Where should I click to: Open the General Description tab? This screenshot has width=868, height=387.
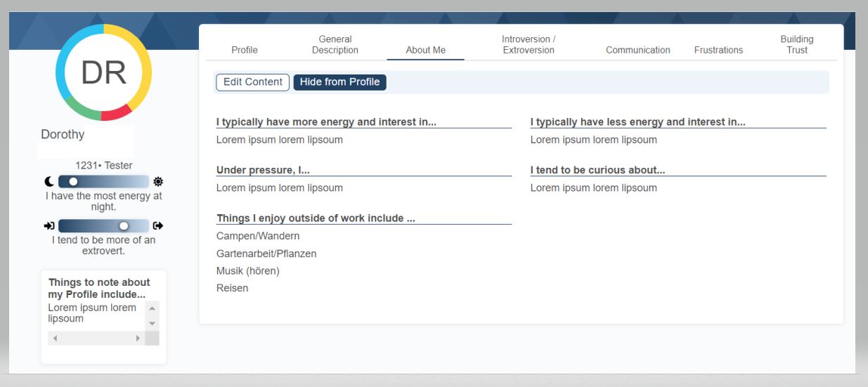point(335,45)
